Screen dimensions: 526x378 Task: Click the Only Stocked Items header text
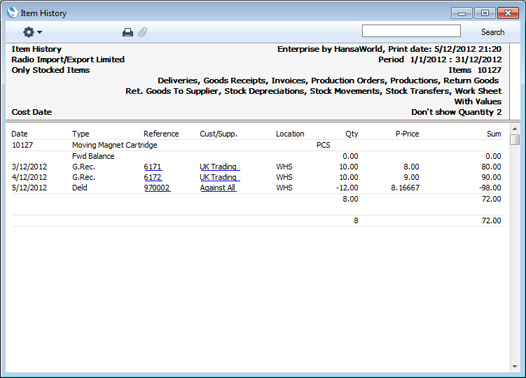[x=51, y=70]
